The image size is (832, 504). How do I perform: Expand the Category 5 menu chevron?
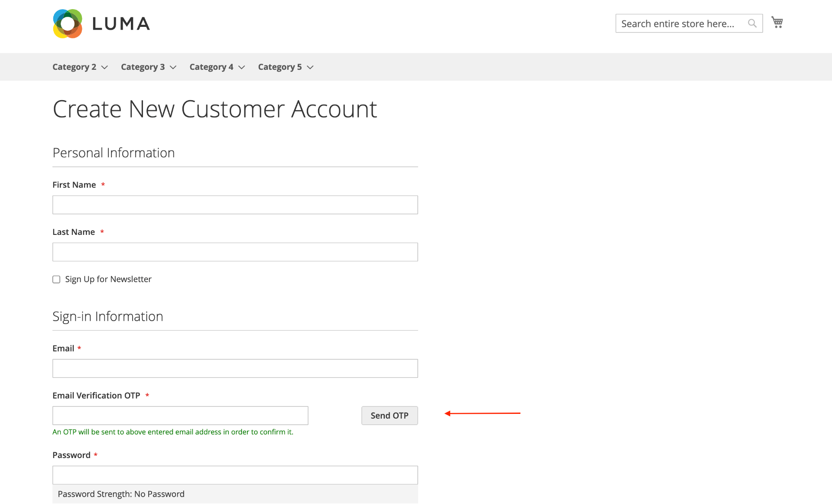click(x=310, y=67)
